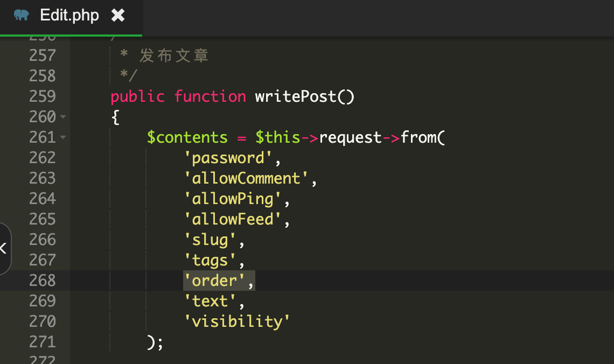Click the PHP elephant icon on the tab
Image resolution: width=614 pixels, height=364 pixels.
click(22, 15)
